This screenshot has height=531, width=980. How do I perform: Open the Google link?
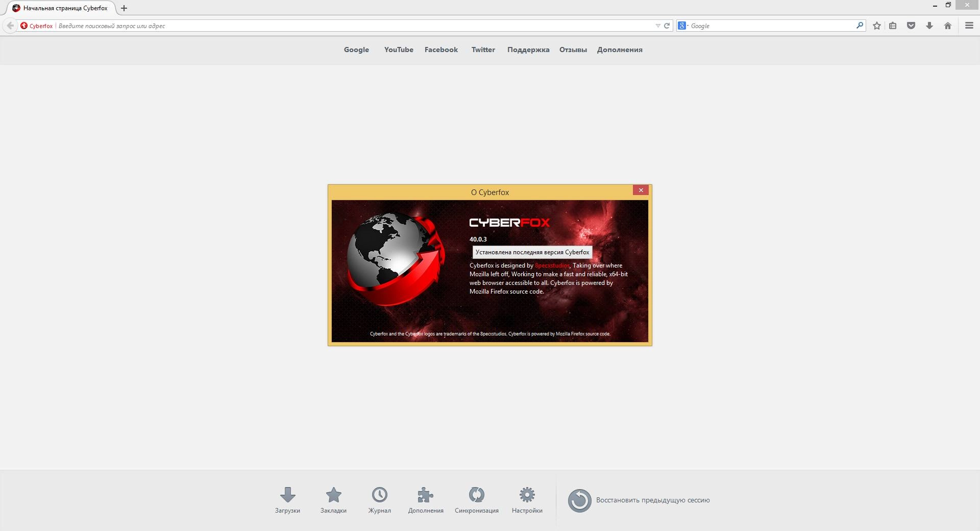tap(356, 50)
